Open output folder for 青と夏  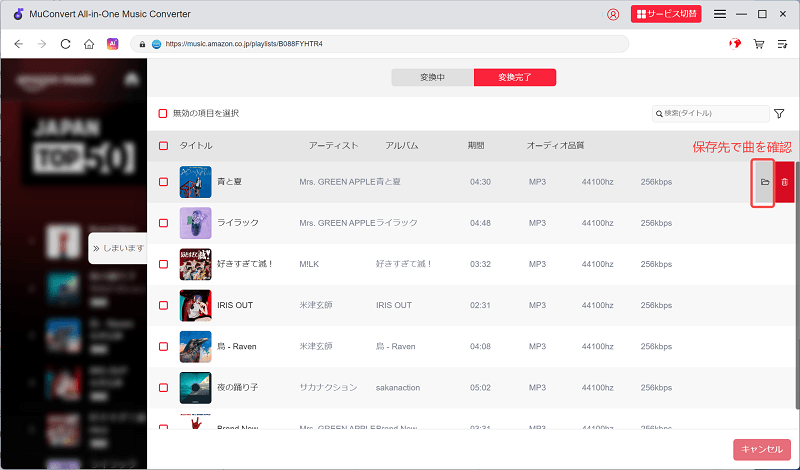click(765, 182)
